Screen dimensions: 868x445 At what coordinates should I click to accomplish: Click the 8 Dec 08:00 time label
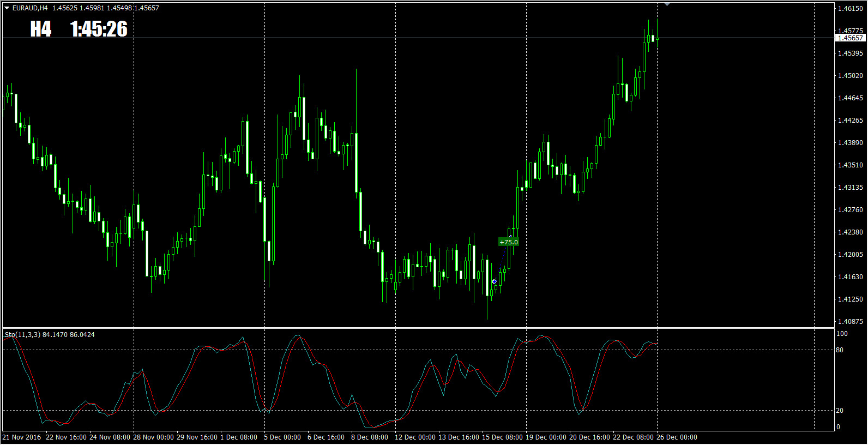(x=370, y=437)
